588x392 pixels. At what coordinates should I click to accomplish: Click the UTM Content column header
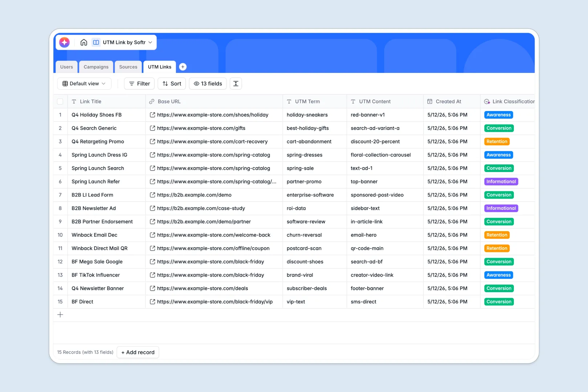point(385,102)
